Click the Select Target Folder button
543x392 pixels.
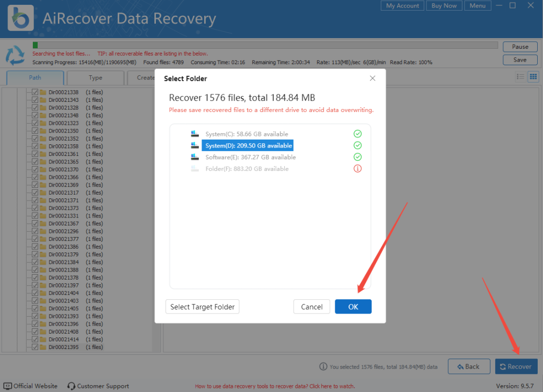pyautogui.click(x=203, y=307)
